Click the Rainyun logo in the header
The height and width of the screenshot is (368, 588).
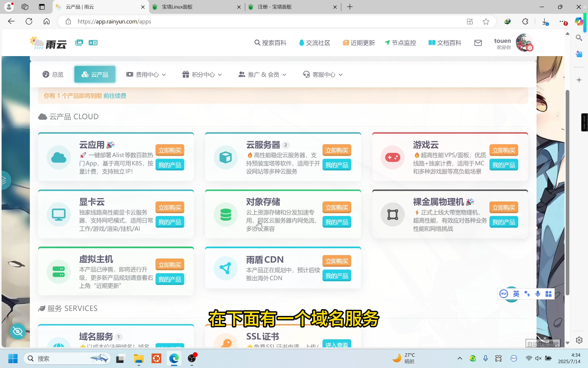[x=48, y=43]
